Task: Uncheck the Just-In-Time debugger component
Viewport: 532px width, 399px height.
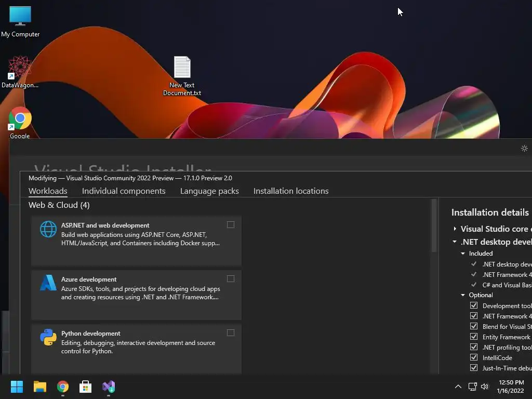Action: point(474,368)
